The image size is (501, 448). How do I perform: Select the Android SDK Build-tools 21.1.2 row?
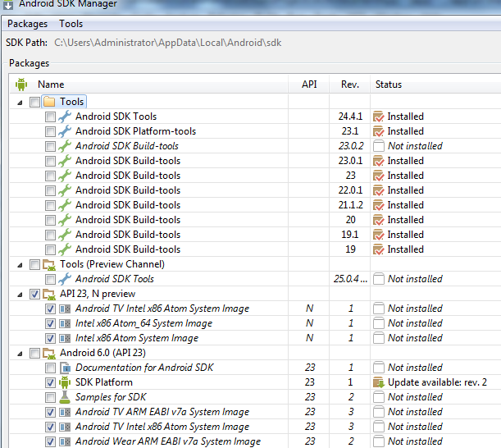[255, 205]
